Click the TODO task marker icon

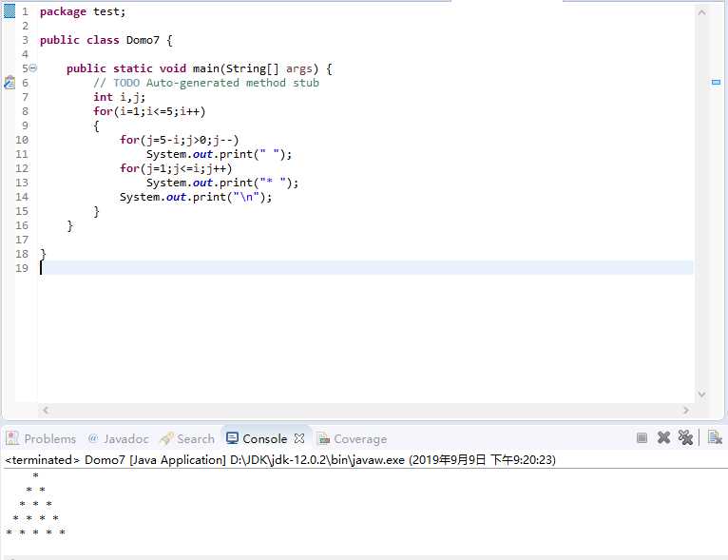tap(10, 83)
